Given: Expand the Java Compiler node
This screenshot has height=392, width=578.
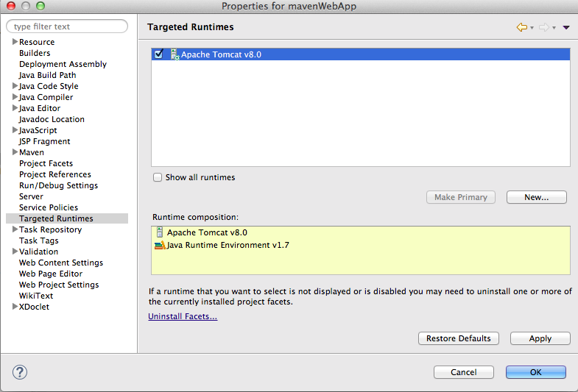Looking at the screenshot, I should coord(15,97).
